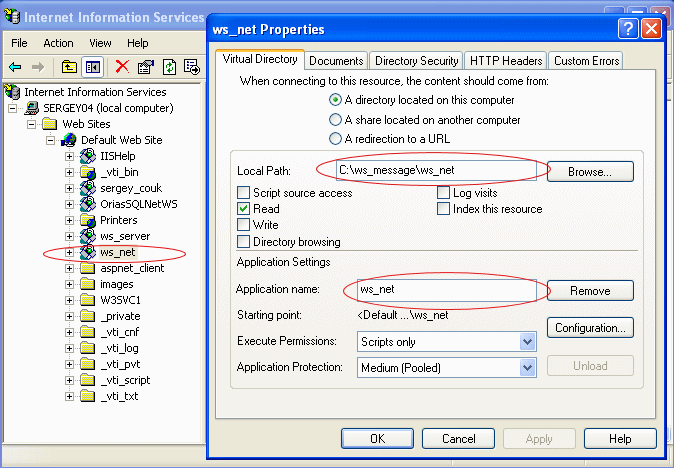674x468 pixels.
Task: Enable Script source access checkbox
Action: [x=243, y=193]
